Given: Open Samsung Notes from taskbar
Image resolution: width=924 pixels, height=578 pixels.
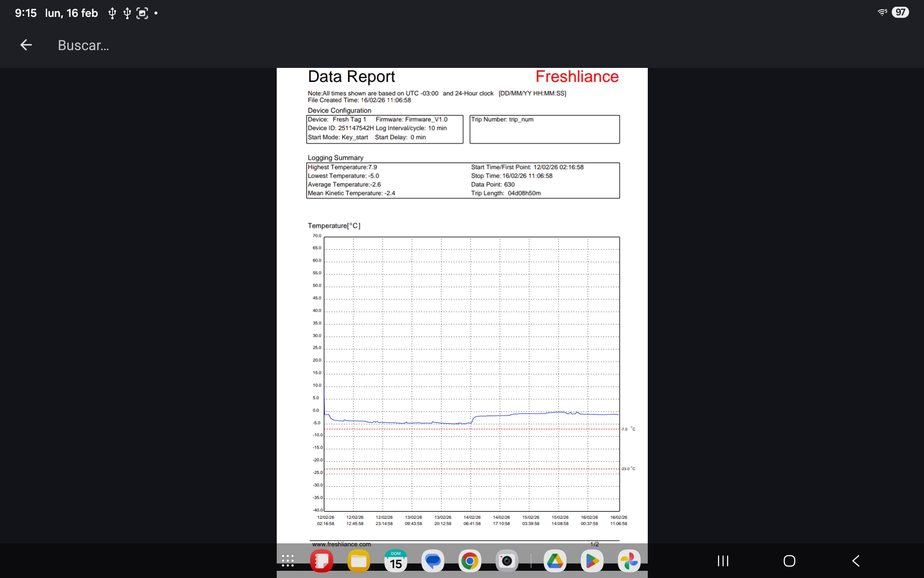Looking at the screenshot, I should click(x=321, y=561).
